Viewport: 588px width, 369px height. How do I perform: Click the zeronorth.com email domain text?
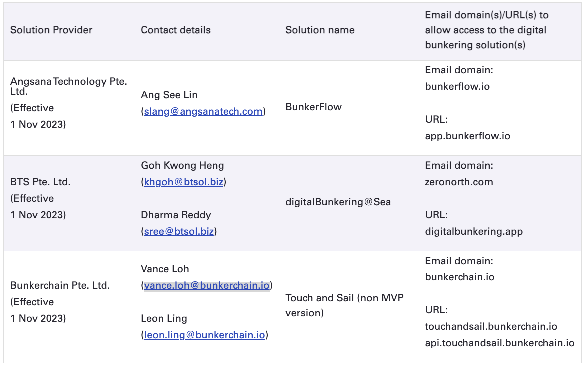(459, 182)
